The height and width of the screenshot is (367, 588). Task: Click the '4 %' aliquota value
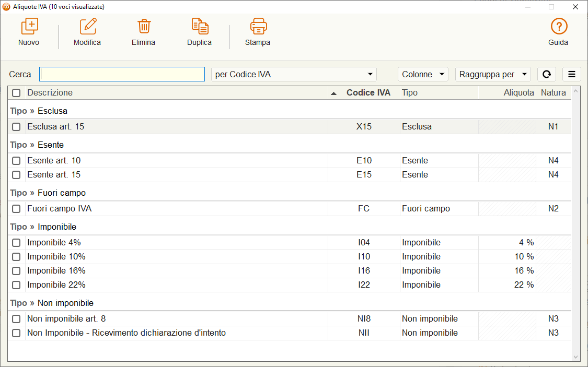tap(526, 243)
